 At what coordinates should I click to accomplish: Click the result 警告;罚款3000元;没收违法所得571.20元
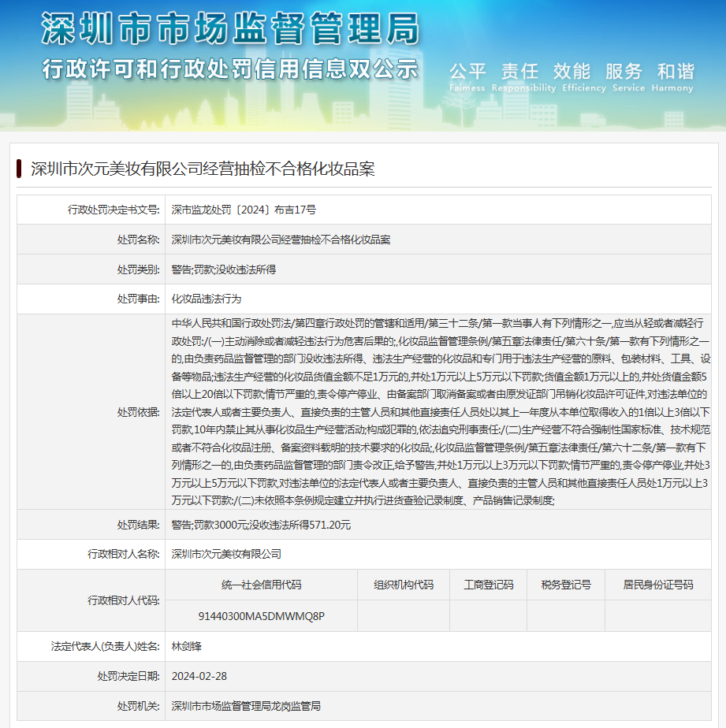pos(261,525)
